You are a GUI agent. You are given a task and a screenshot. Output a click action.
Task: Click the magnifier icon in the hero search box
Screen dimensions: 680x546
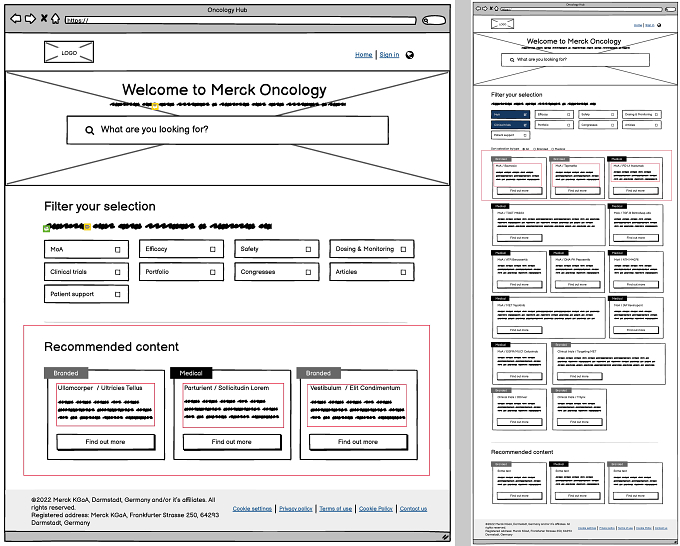coord(89,130)
